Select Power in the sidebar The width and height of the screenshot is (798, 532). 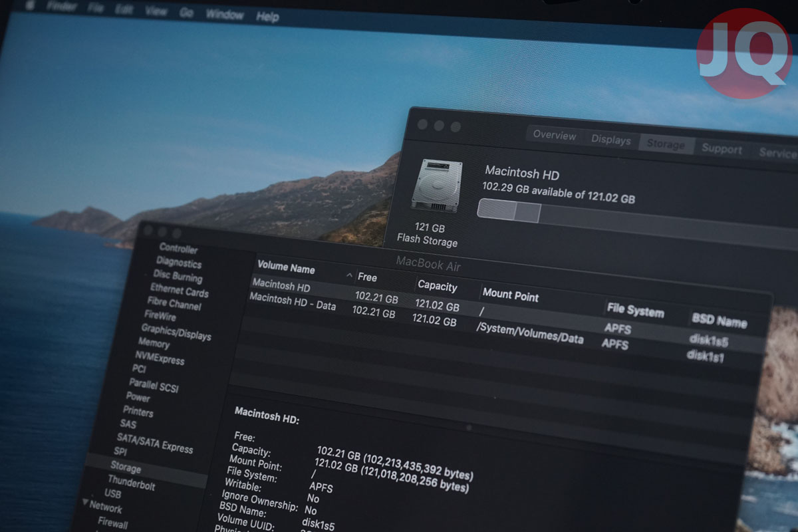click(138, 396)
